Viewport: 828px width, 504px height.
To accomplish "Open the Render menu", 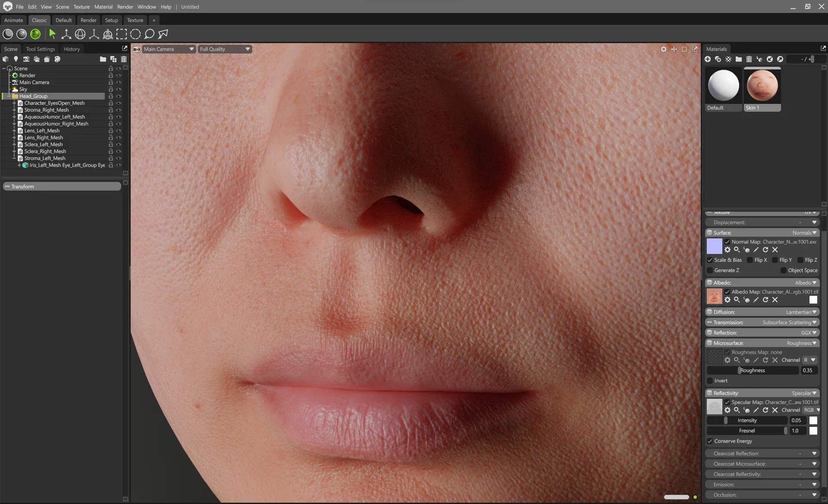I will [125, 6].
